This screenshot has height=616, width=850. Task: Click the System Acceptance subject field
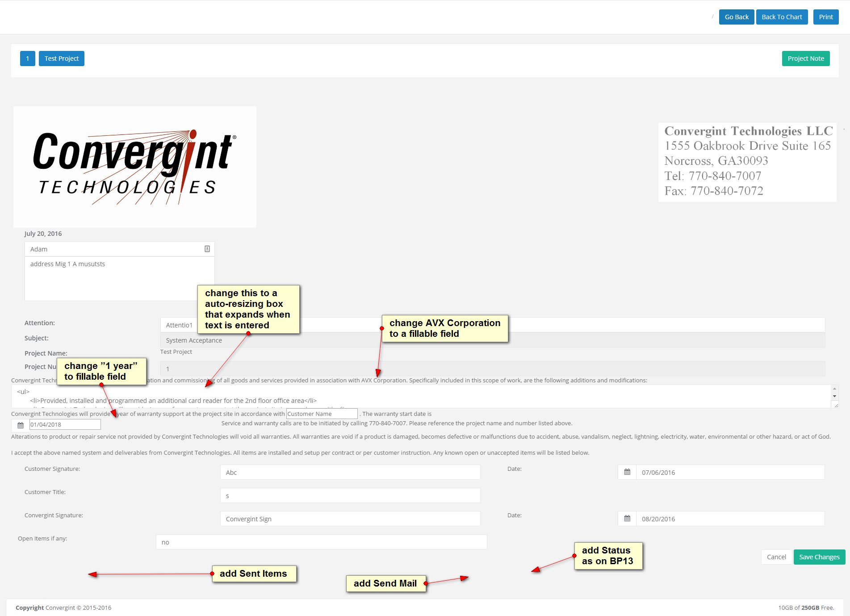(x=493, y=340)
